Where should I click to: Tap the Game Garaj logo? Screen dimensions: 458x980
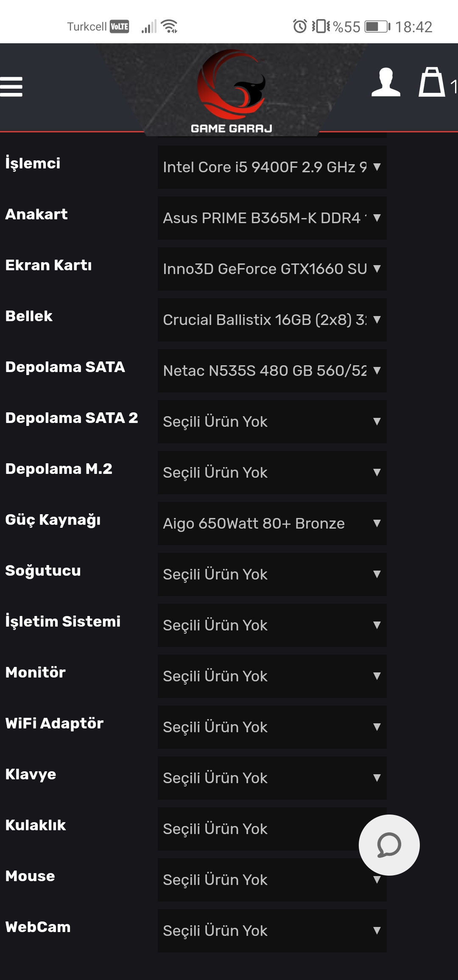(x=232, y=91)
